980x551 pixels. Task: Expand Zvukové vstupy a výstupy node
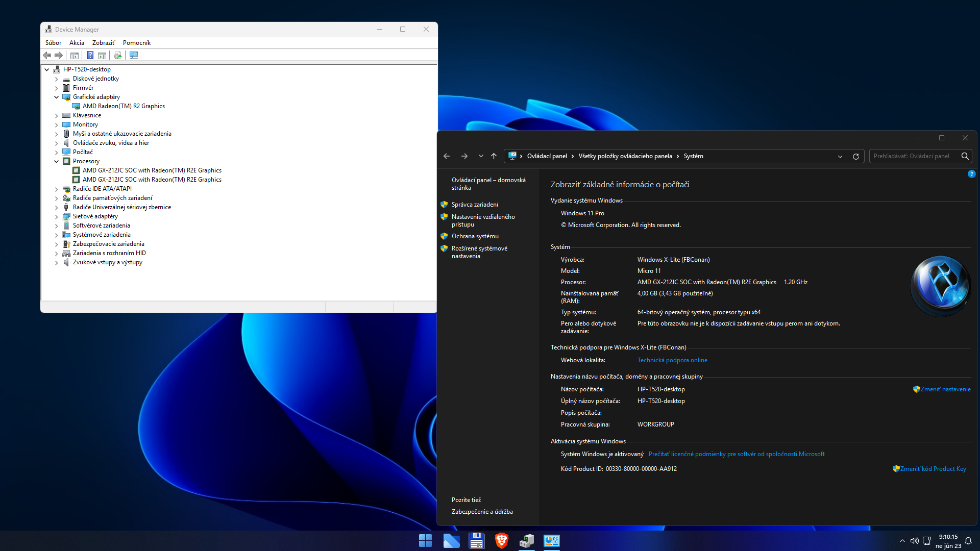(56, 263)
